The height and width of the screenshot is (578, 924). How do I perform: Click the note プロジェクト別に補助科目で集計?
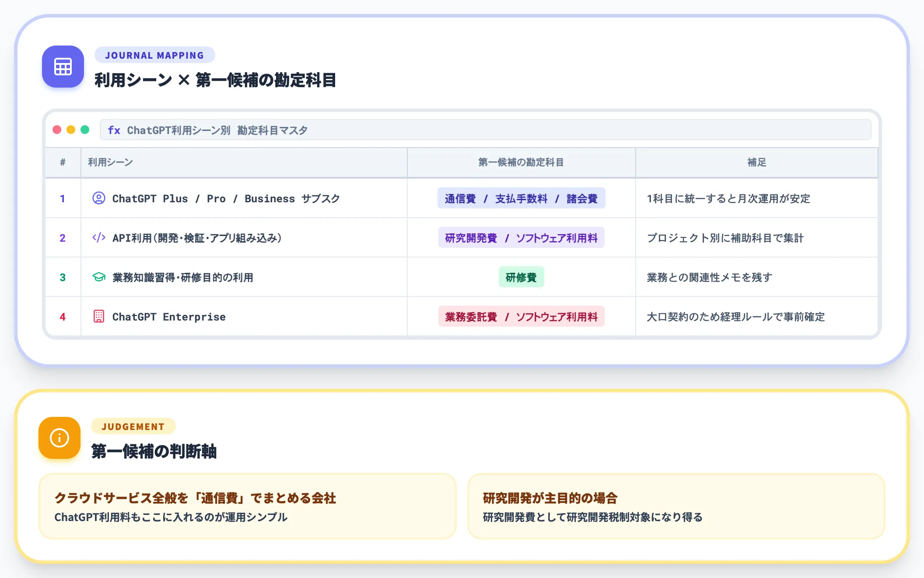[725, 238]
